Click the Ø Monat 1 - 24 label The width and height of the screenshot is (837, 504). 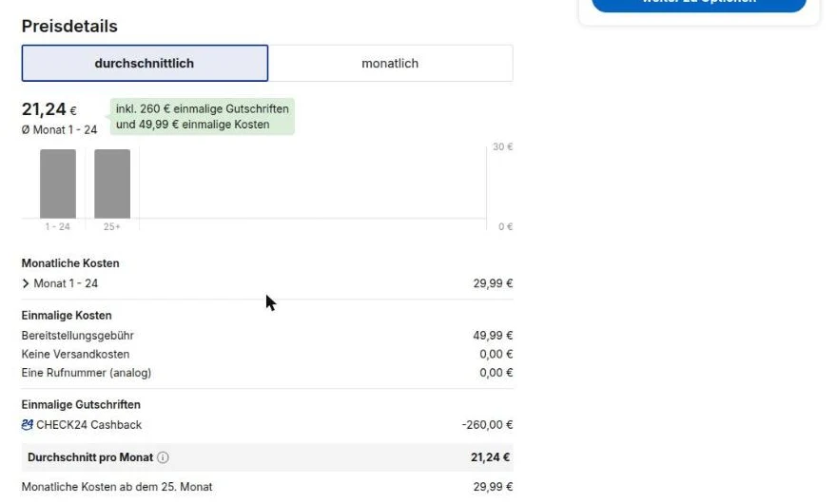click(x=59, y=129)
